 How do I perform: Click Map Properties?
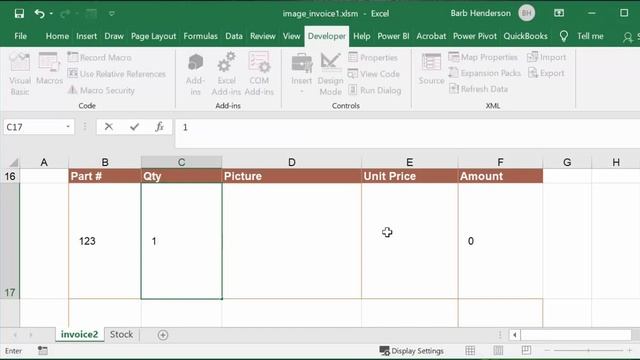483,57
